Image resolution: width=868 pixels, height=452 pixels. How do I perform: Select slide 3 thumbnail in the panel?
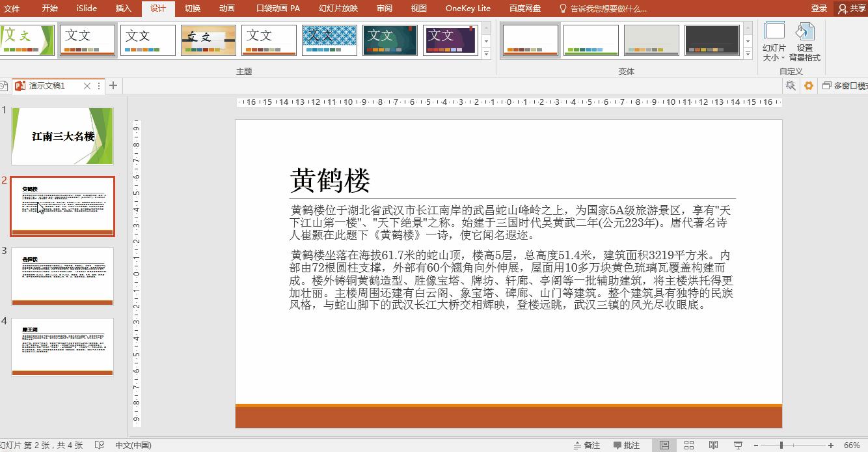(x=62, y=276)
